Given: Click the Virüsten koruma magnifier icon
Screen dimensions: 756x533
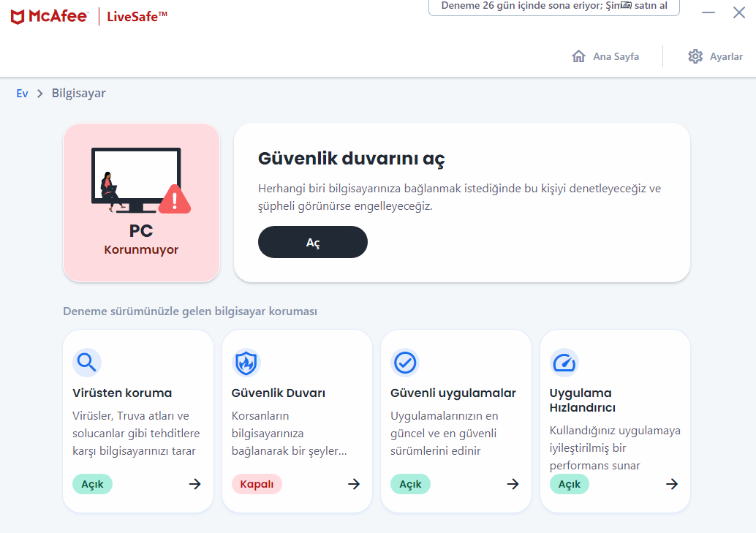Looking at the screenshot, I should click(87, 363).
